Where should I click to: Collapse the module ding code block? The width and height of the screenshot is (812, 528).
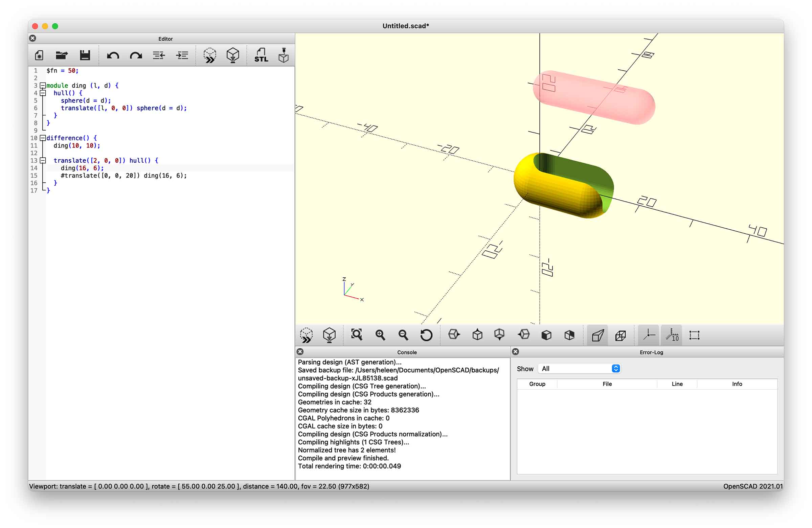click(43, 85)
